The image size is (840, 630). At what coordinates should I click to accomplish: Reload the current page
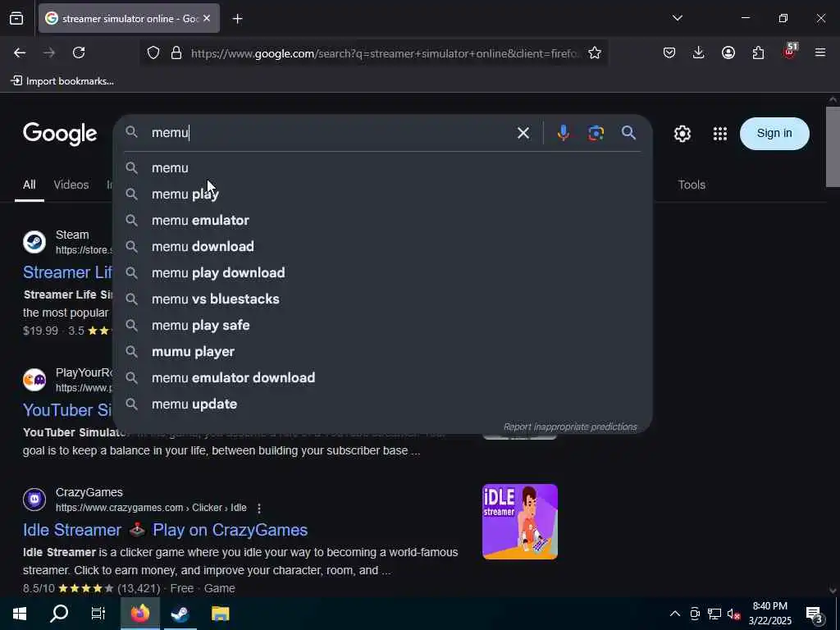tap(79, 52)
